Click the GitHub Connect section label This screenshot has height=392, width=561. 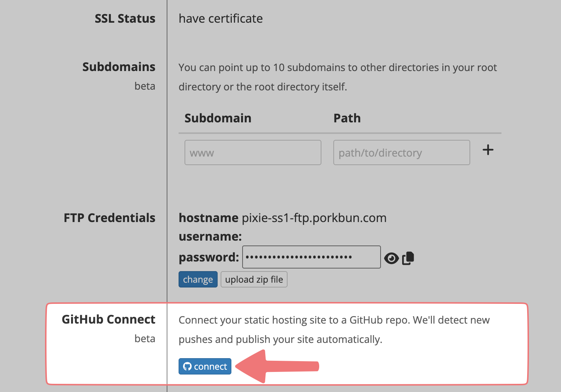click(x=109, y=319)
